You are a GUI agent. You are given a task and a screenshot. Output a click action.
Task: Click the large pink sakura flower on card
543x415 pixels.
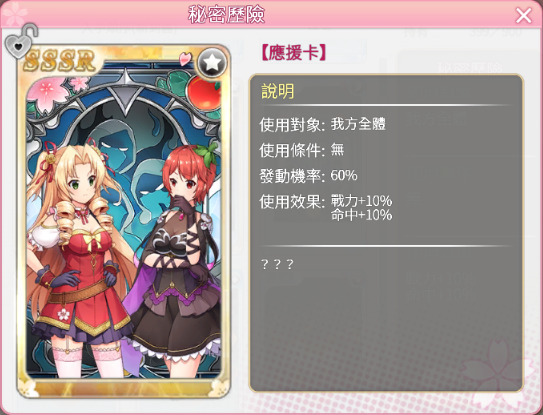tap(47, 92)
